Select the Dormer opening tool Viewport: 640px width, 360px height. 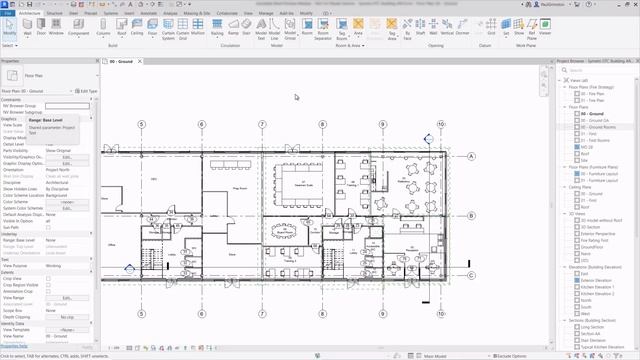tap(462, 27)
